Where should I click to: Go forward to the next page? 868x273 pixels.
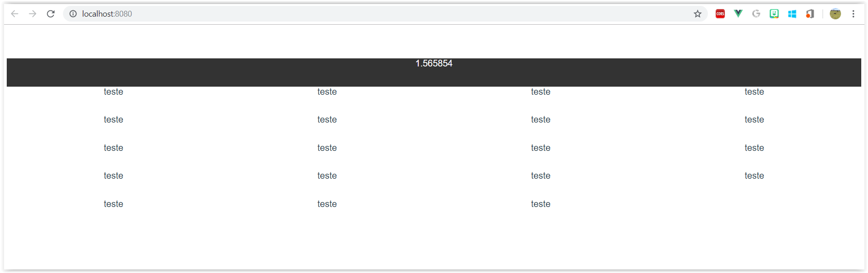pos(33,14)
